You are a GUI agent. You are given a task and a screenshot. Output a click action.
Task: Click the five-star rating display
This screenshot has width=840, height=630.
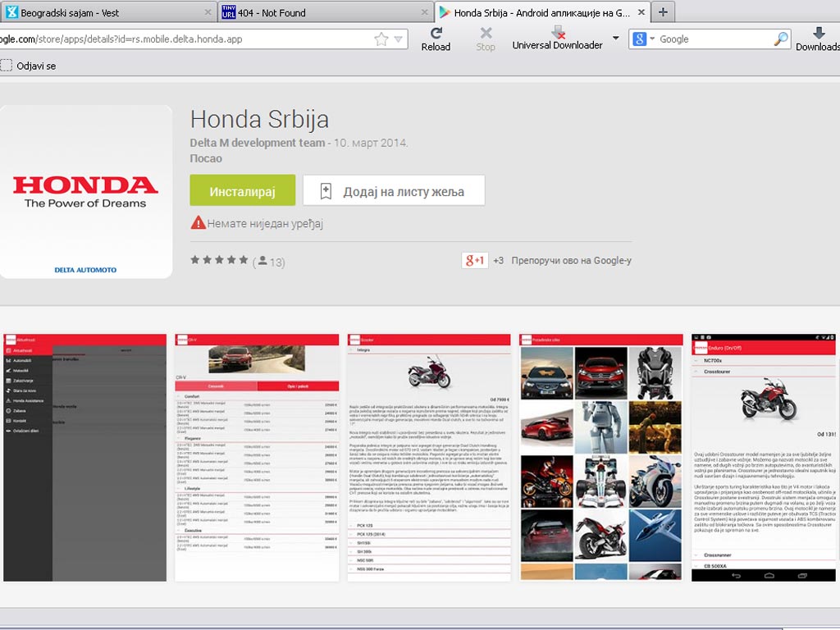pos(219,260)
